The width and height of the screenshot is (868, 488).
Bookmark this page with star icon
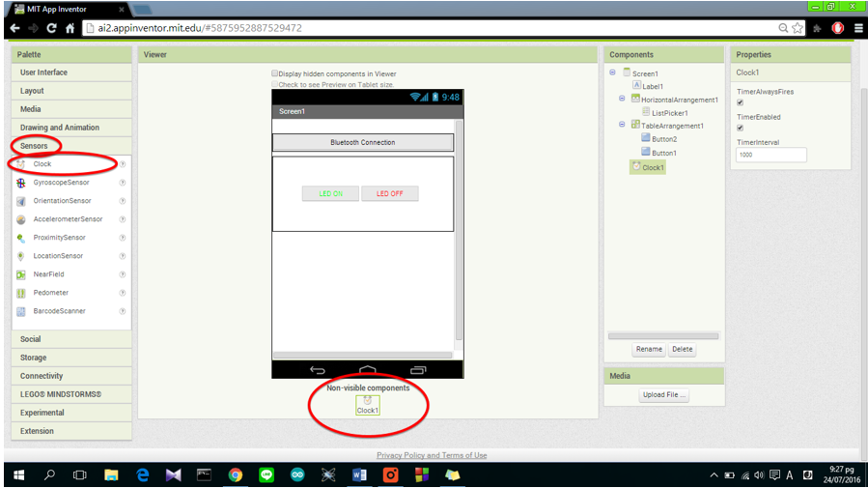(x=798, y=28)
